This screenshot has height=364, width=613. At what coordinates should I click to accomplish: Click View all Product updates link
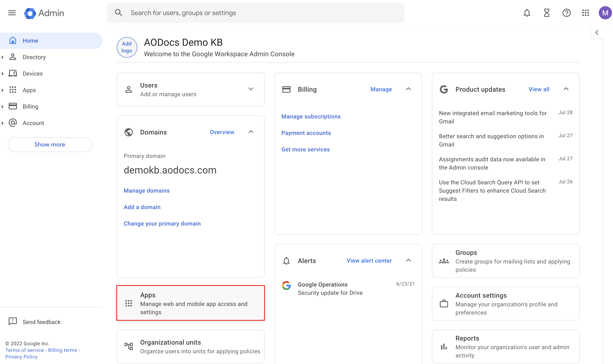[x=538, y=89]
